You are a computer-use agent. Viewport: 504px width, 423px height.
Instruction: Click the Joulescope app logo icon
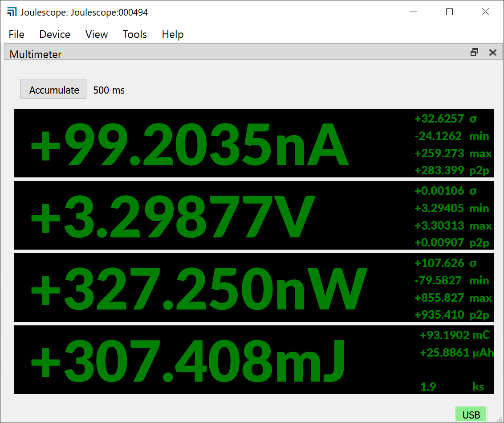12,12
